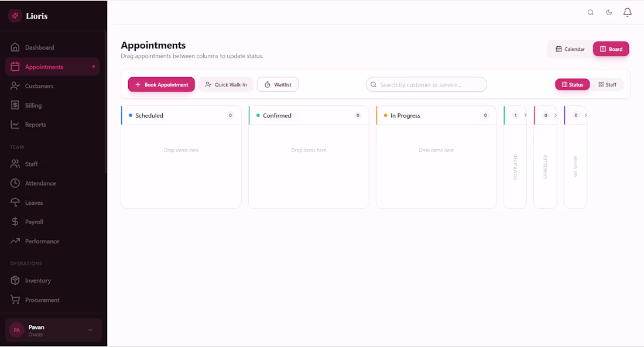The height and width of the screenshot is (347, 644).
Task: Open Attendance from the Team section
Action: tap(53, 183)
